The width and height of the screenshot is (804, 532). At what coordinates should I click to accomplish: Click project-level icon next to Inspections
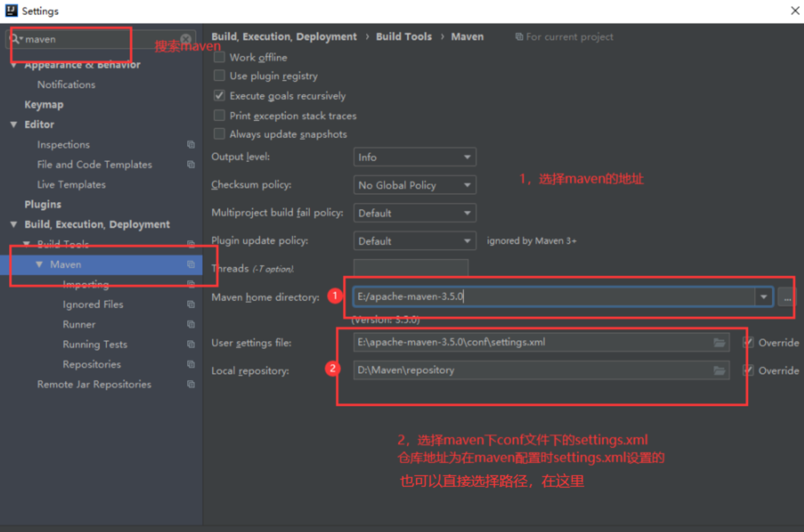click(191, 144)
